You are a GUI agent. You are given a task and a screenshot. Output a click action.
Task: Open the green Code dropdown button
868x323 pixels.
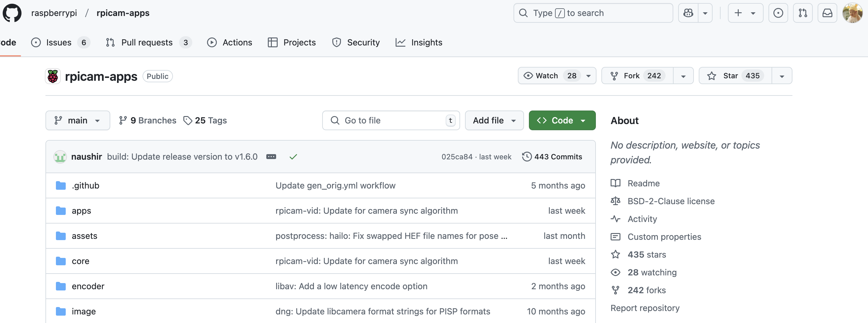point(562,120)
